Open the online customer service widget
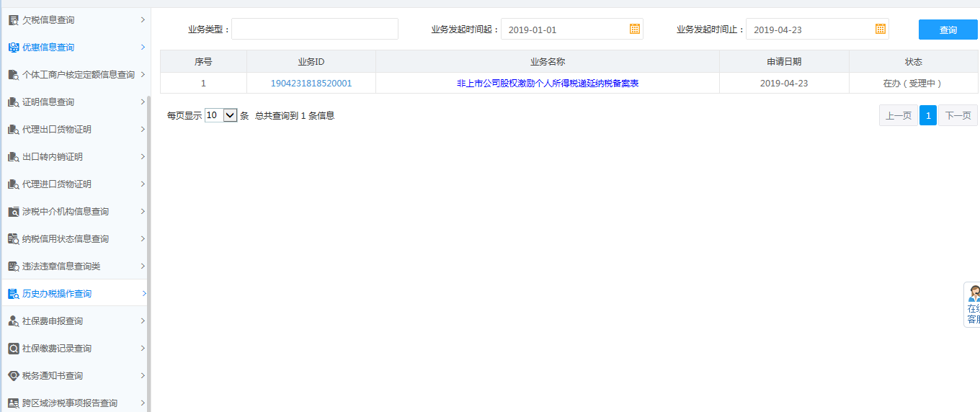 tap(973, 305)
